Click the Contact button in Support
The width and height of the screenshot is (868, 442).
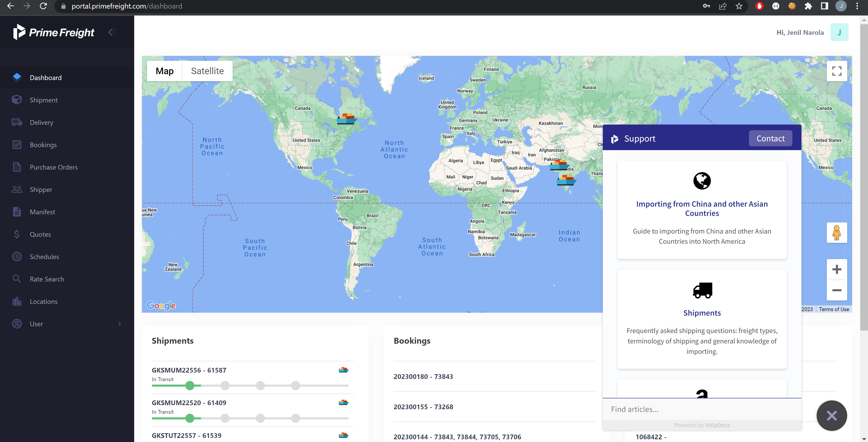point(770,138)
